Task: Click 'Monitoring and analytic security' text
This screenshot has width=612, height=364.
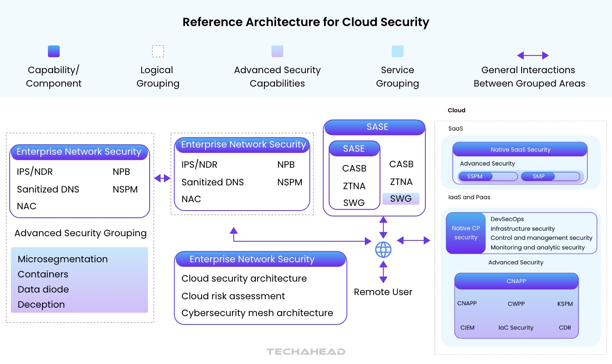Action: (538, 248)
